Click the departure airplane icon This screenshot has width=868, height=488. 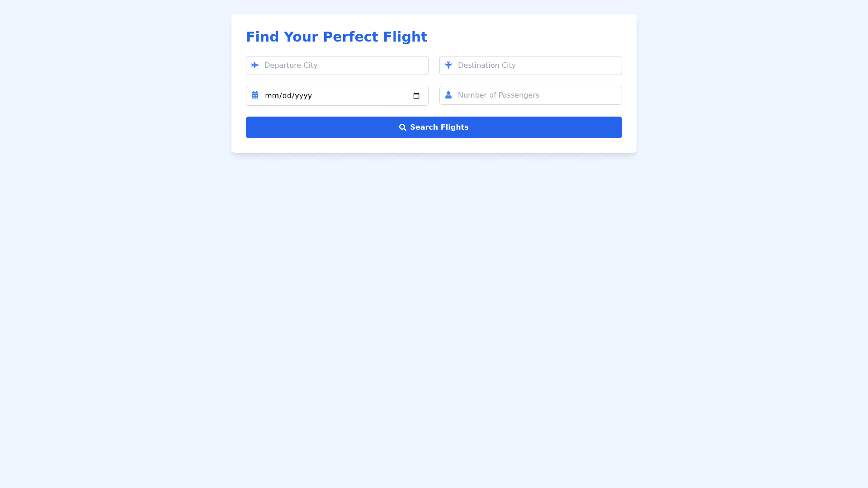tap(255, 66)
